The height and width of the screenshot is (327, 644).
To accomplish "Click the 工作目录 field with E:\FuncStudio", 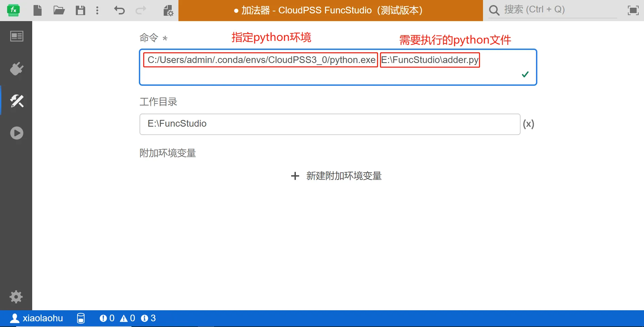I will [x=330, y=124].
